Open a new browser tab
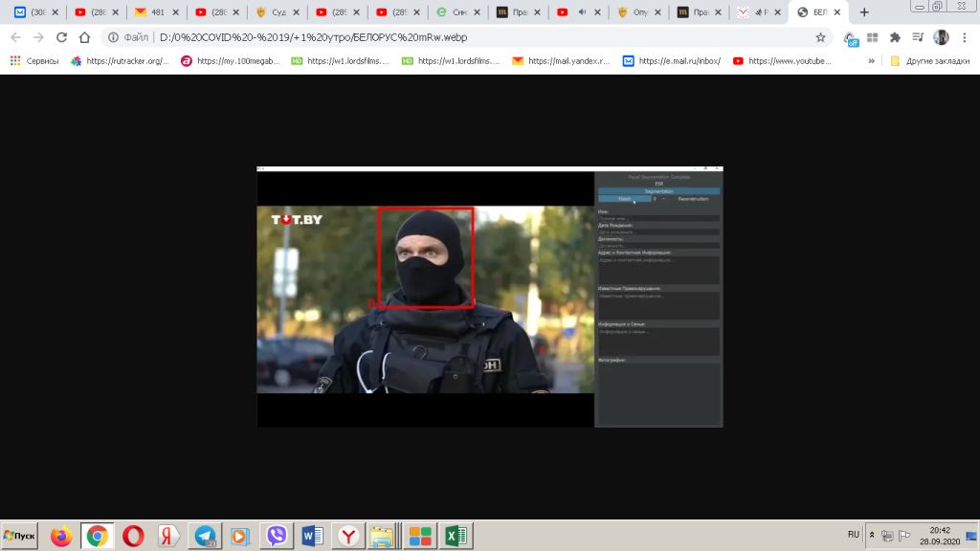This screenshot has height=551, width=980. point(864,12)
